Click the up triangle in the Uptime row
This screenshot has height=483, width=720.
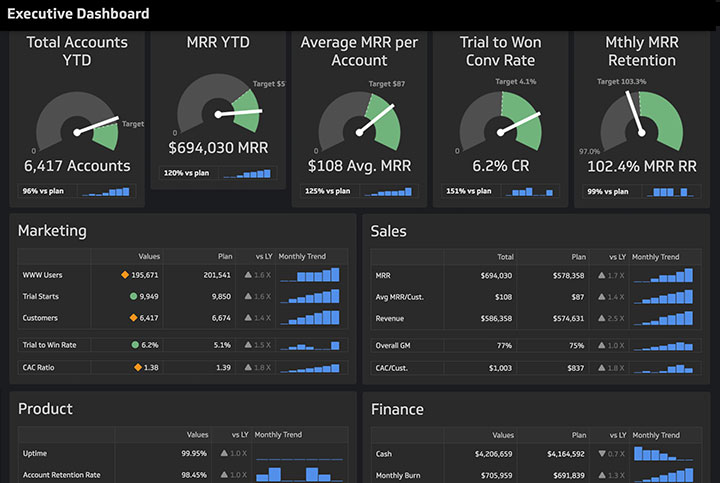224,453
